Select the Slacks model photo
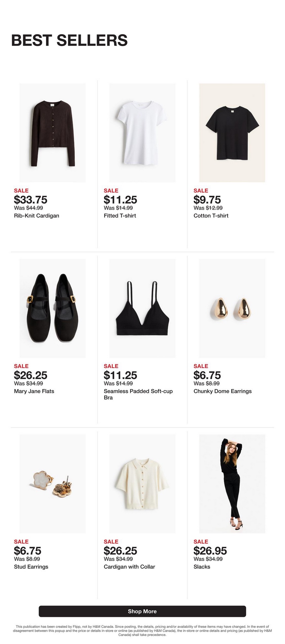Viewport: 285px width, 644px height. tap(232, 484)
